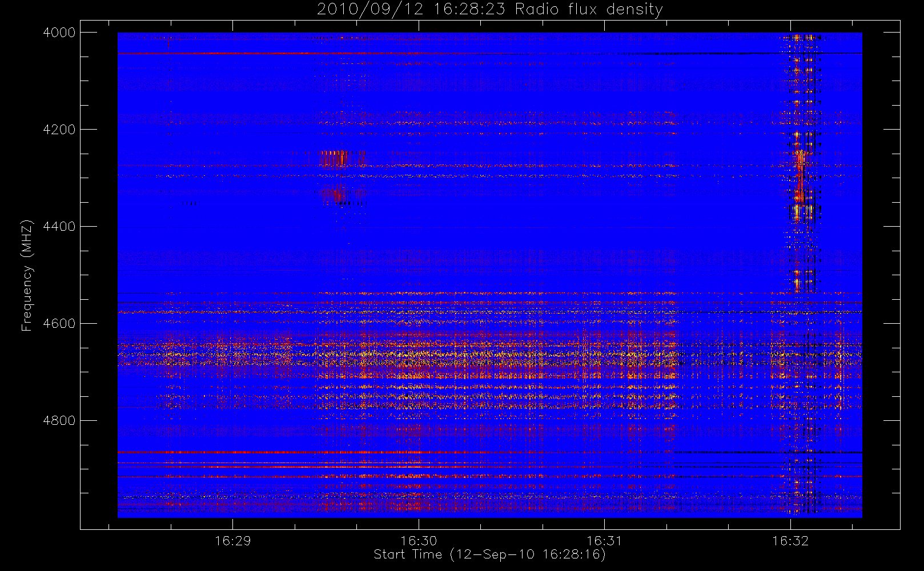Screen dimensions: 924x571
Task: Click the 16:31 time tick label
Action: pyautogui.click(x=604, y=541)
